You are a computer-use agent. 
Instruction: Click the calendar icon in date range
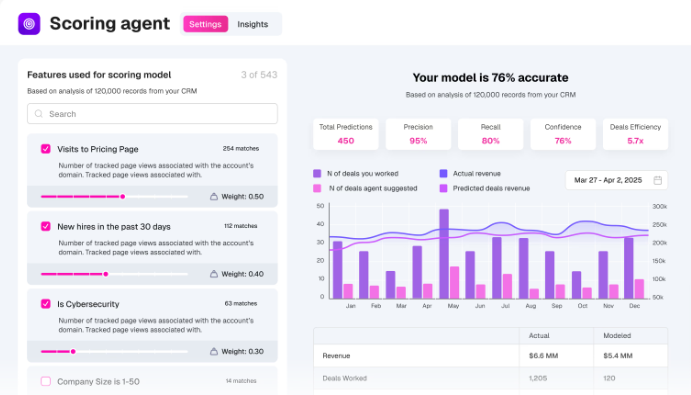tap(658, 180)
